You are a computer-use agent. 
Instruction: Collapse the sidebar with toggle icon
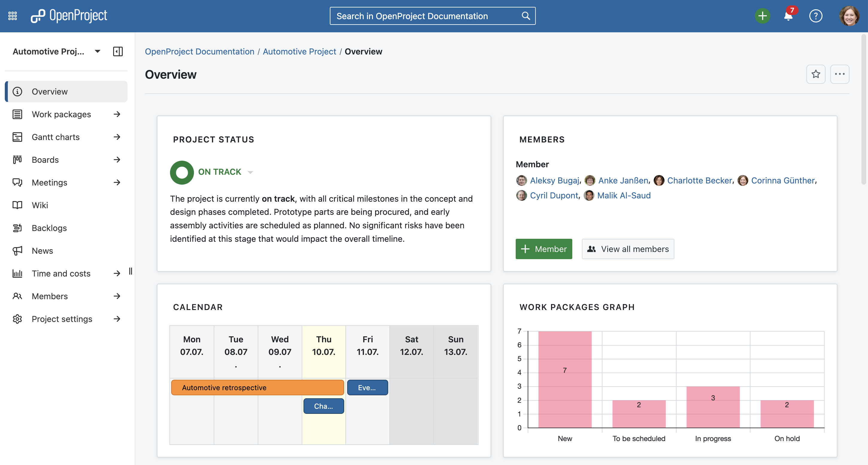pos(118,51)
